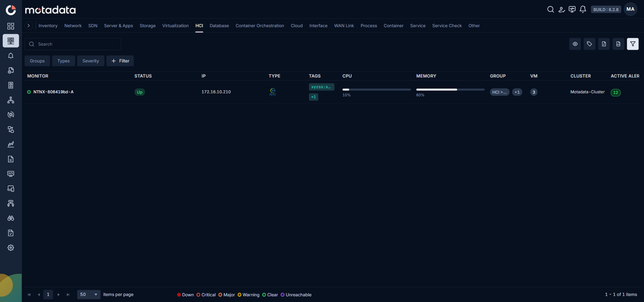The image size is (644, 302).
Task: Open the metric chart icon in sidebar
Action: [11, 144]
